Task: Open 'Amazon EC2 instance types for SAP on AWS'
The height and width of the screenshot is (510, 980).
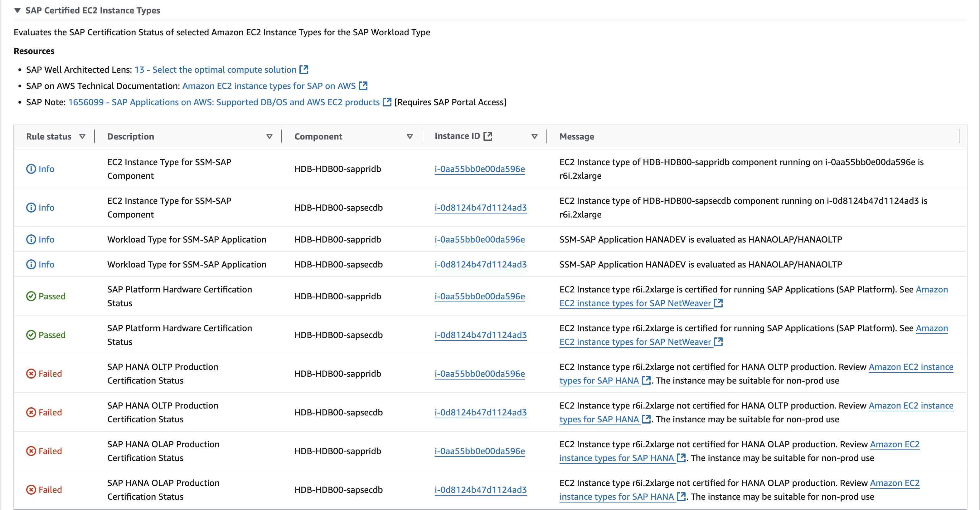Action: click(x=269, y=86)
